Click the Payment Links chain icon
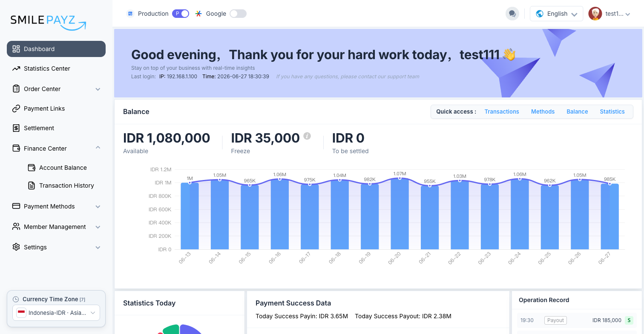This screenshot has width=644, height=334. pyautogui.click(x=16, y=108)
